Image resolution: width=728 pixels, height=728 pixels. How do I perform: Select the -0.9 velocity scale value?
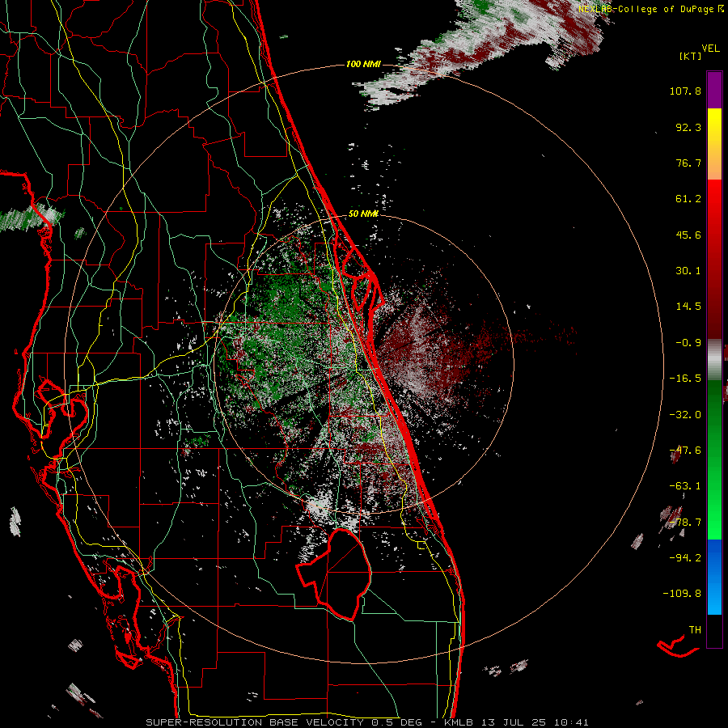click(x=688, y=343)
